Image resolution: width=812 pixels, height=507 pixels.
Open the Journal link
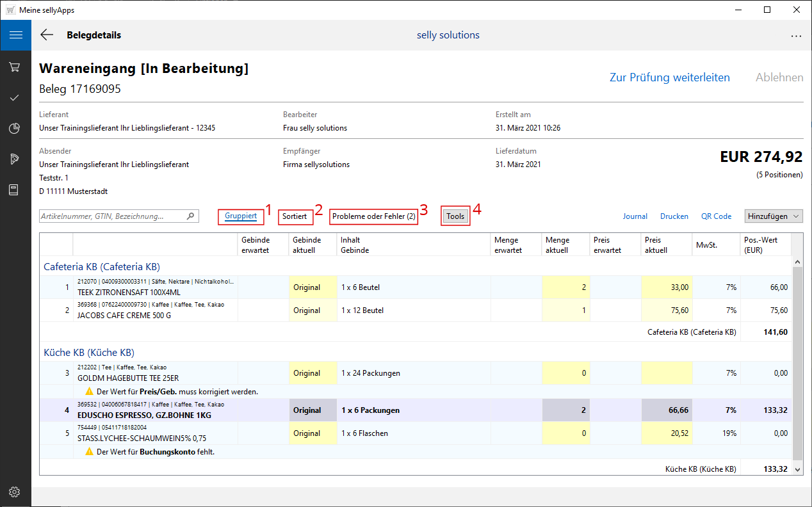tap(635, 216)
